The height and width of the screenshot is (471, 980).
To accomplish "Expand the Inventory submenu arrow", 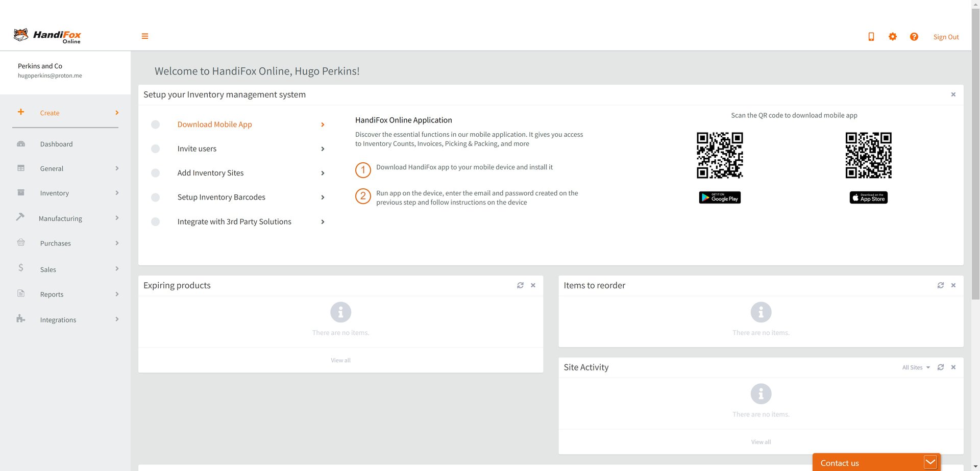I will [x=117, y=193].
